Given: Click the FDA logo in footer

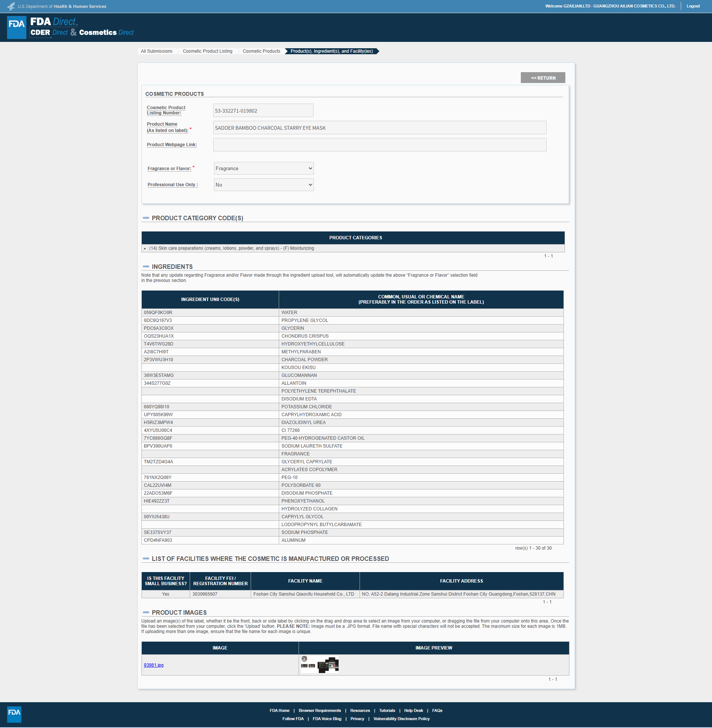Looking at the screenshot, I should point(14,714).
